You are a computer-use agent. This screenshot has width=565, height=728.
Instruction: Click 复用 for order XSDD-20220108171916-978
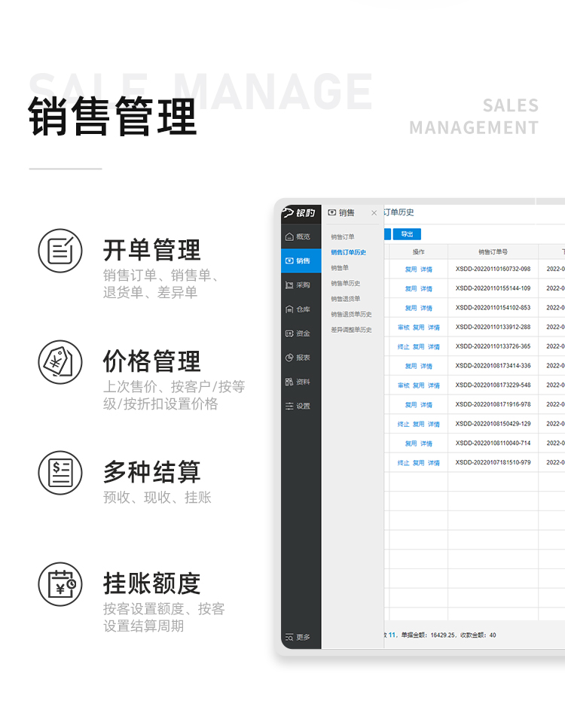pos(411,405)
